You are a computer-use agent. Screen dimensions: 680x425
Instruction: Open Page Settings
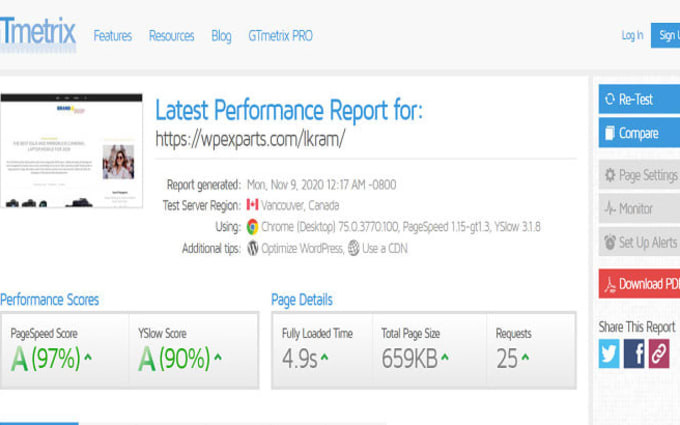click(x=639, y=175)
